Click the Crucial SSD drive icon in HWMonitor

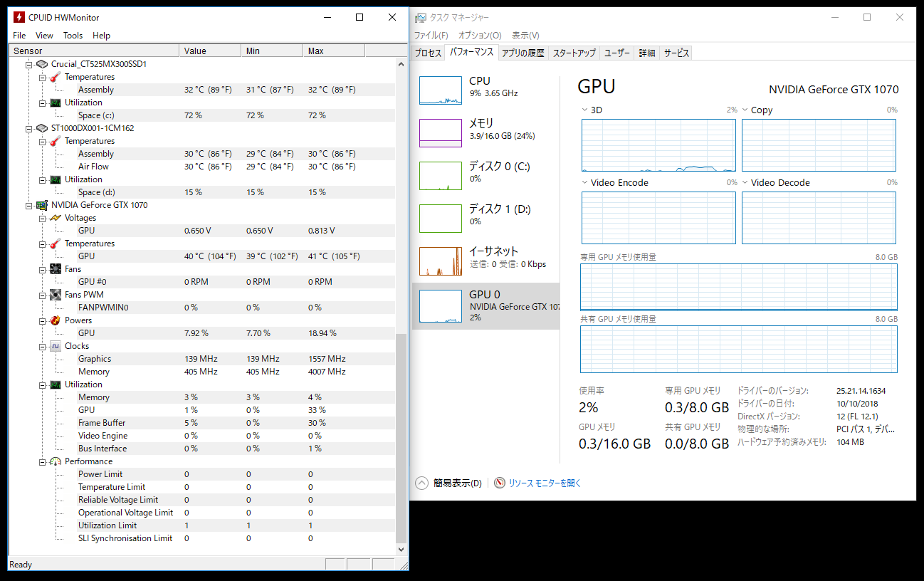41,64
